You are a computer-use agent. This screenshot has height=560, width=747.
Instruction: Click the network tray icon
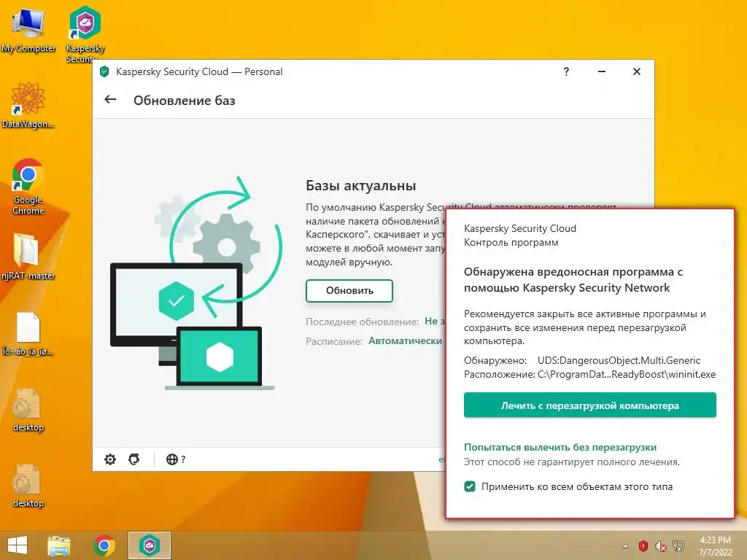678,545
